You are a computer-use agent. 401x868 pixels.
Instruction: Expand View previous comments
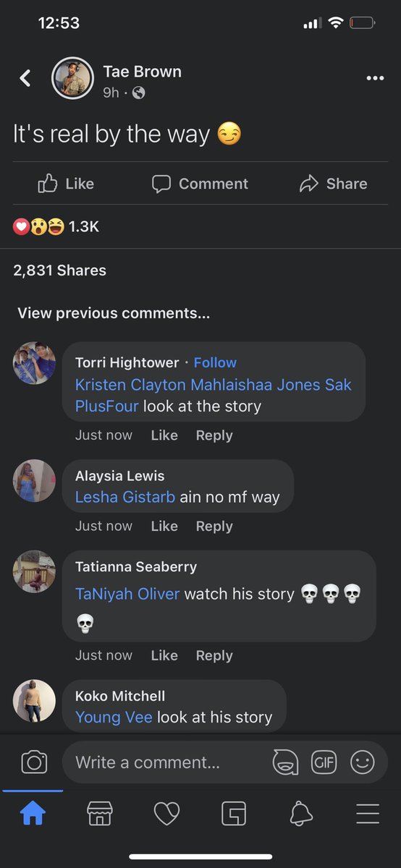[x=114, y=313]
